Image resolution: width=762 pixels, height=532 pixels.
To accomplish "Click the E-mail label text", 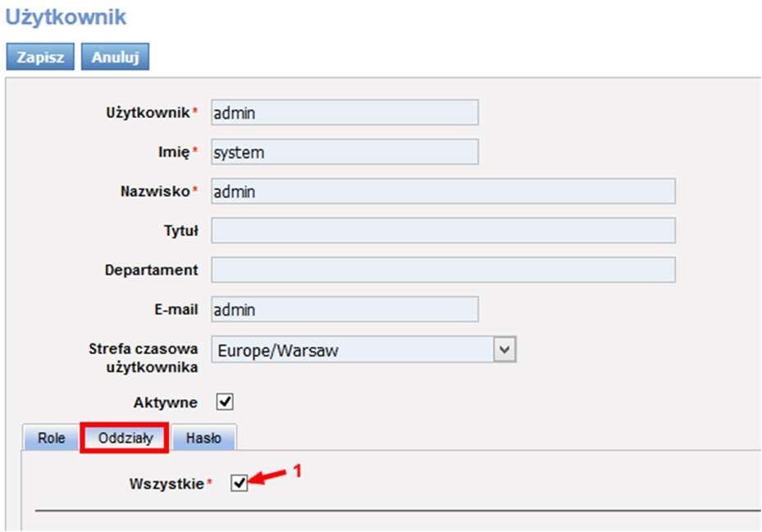I will coord(176,310).
